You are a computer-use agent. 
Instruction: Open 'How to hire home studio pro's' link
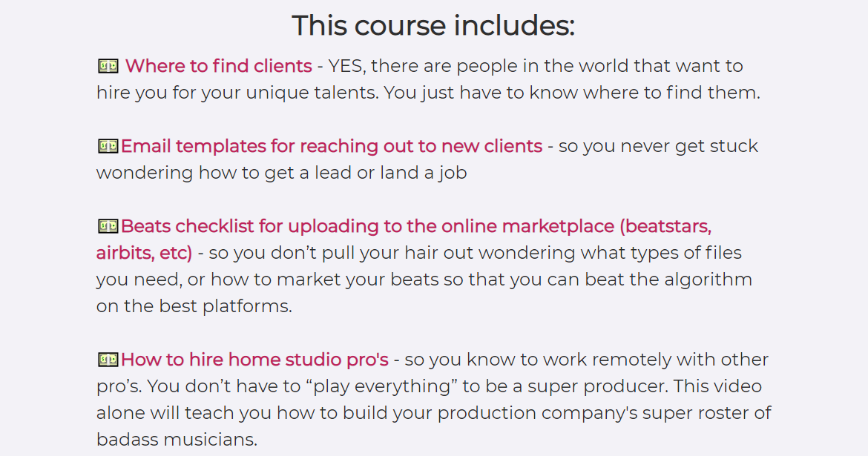[x=254, y=360]
